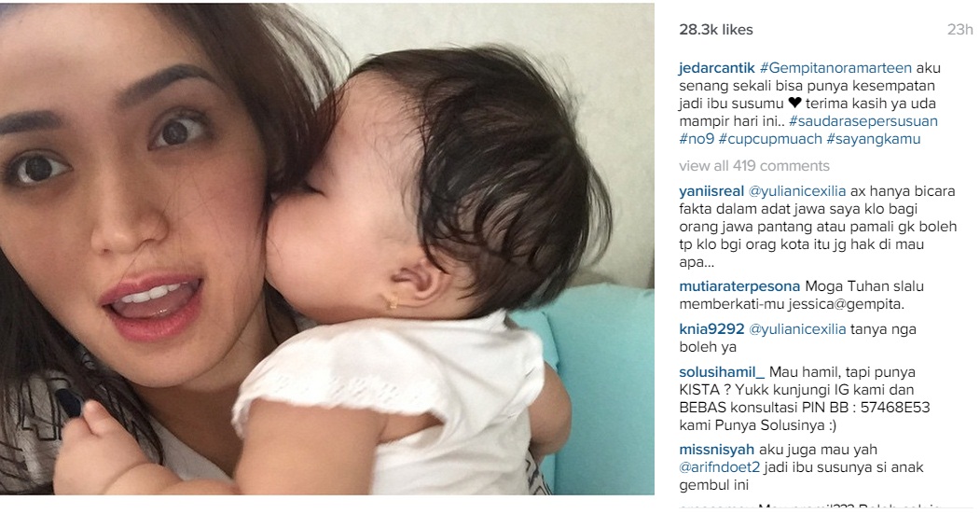Open the #saudarasepersusuan hashtag
The image size is (980, 514).
(863, 121)
